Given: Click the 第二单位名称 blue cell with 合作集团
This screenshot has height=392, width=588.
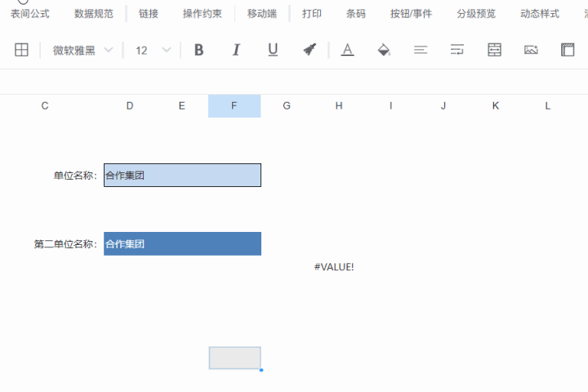Looking at the screenshot, I should [182, 244].
